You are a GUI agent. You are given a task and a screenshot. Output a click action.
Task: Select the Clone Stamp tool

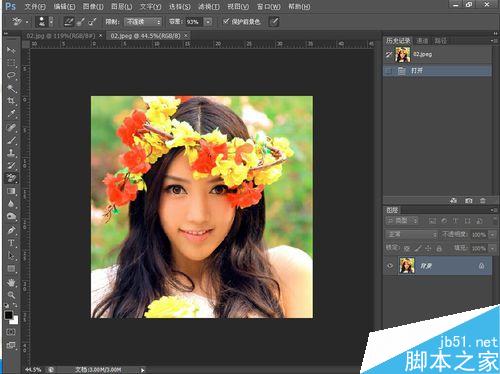tap(11, 153)
